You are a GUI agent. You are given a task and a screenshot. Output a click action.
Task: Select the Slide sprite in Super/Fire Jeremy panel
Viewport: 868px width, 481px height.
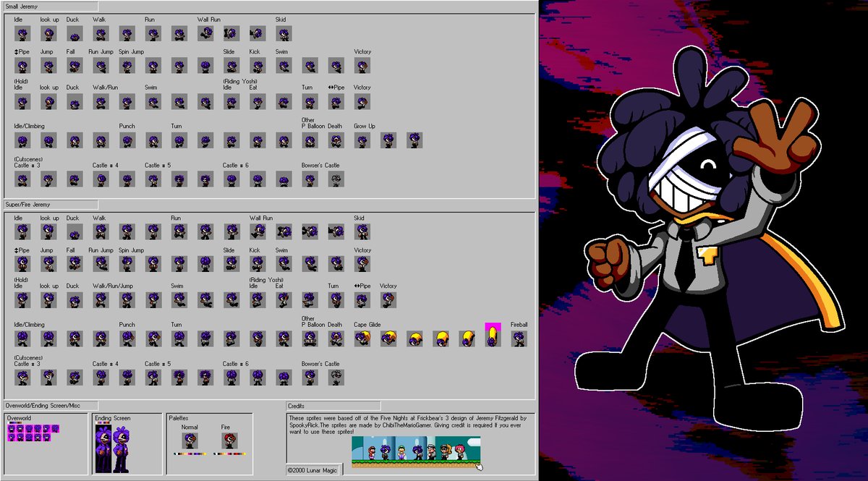coord(231,264)
